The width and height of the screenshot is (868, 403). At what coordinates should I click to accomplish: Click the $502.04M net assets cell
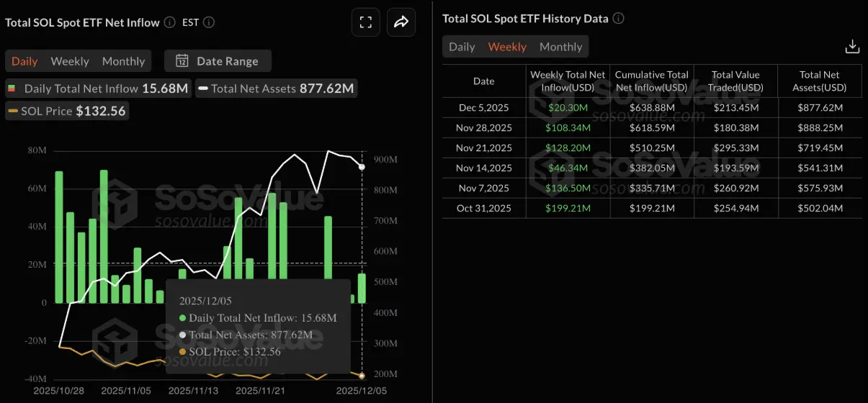tap(820, 209)
